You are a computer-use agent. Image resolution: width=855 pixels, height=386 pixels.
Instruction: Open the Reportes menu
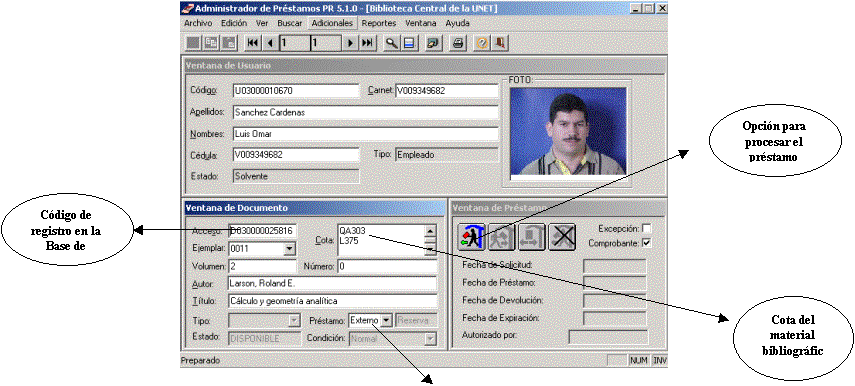[379, 23]
